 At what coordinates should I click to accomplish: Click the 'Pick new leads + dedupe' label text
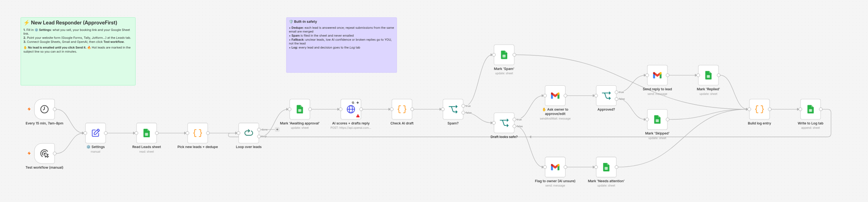[x=198, y=147]
